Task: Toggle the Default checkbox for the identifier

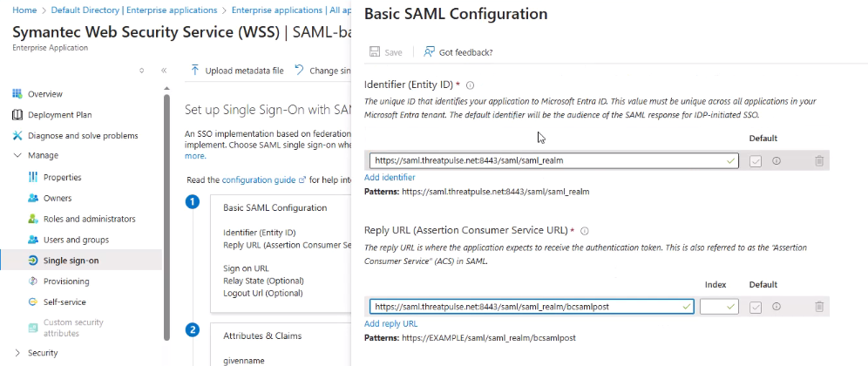Action: (x=756, y=161)
